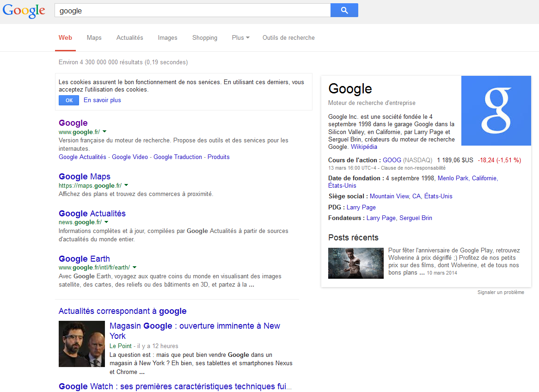Screen dimensions: 539x392
Task: Focus the search box containing 'google'
Action: [x=192, y=10]
